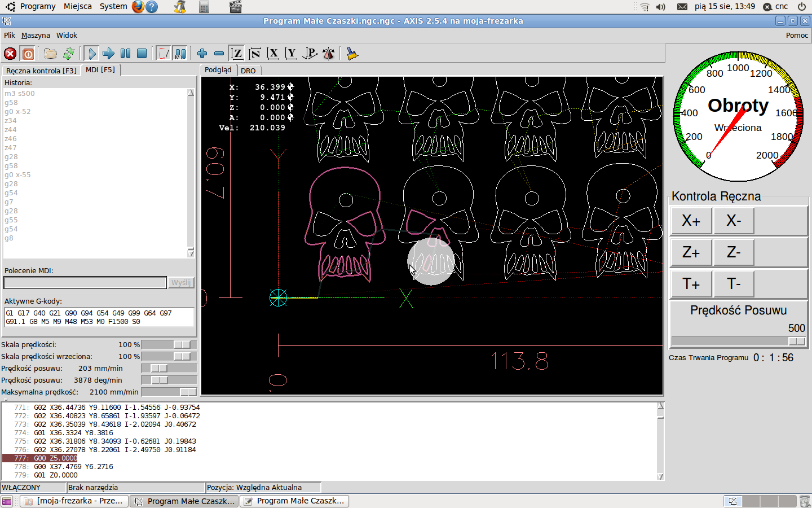812x508 pixels.
Task: Jog with the X- button
Action: (734, 221)
